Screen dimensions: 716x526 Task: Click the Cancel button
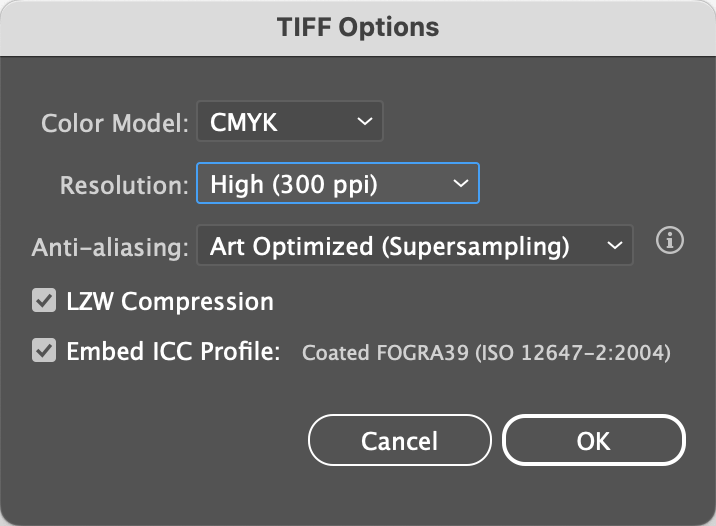click(x=400, y=440)
